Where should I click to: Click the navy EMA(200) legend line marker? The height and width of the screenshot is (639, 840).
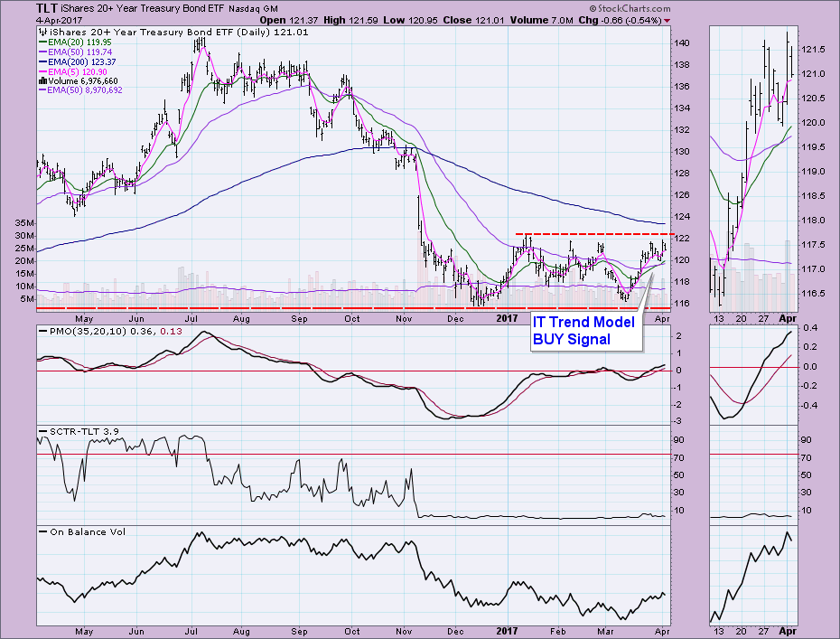[x=41, y=61]
